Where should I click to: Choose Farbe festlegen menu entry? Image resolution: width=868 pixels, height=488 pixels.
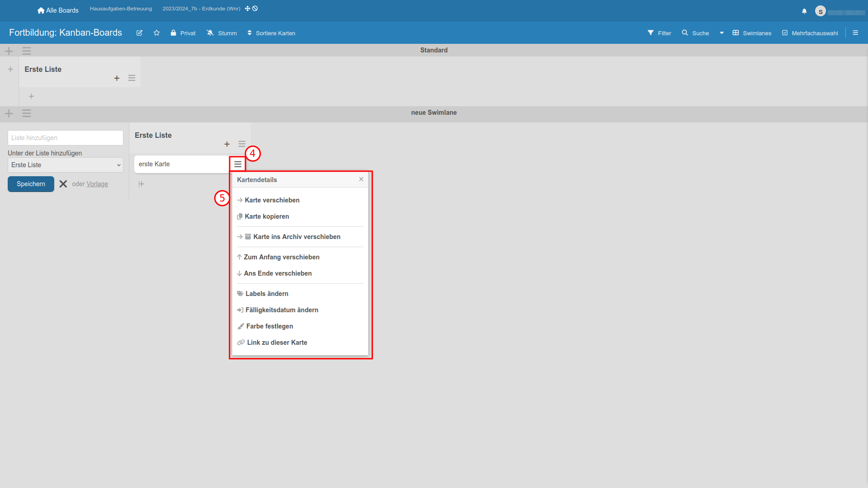pos(269,326)
